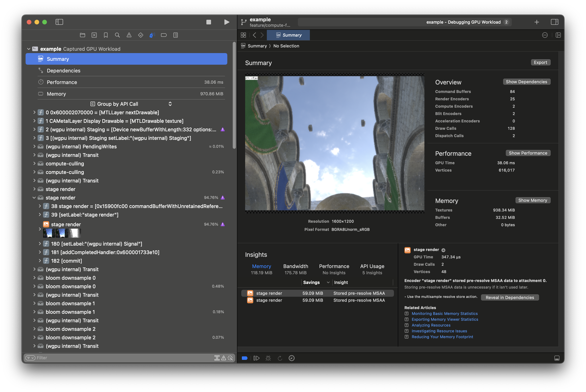Open the test navigator diamond icon
The height and width of the screenshot is (392, 586).
pos(140,35)
